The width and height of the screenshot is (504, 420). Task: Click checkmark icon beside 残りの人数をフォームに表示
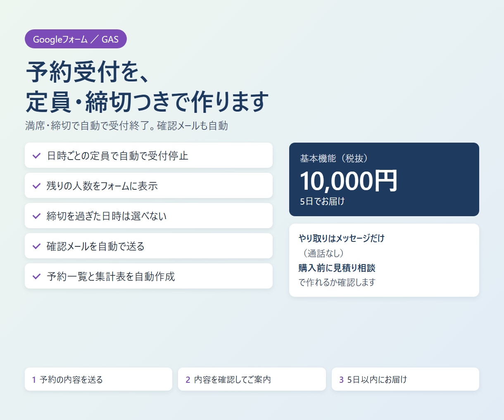[37, 186]
